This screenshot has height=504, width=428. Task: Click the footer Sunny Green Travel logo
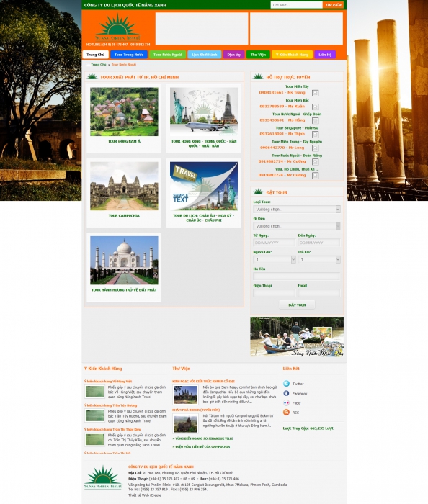tap(103, 477)
